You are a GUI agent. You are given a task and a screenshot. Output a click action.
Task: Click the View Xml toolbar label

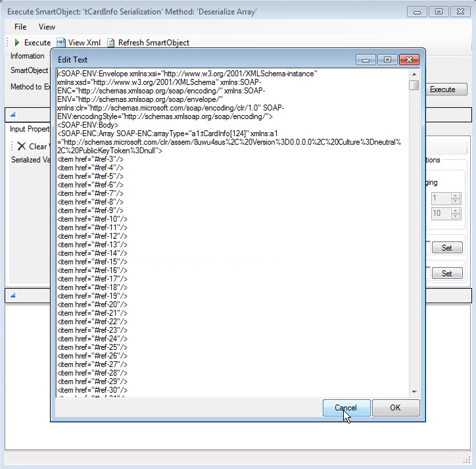tap(84, 43)
